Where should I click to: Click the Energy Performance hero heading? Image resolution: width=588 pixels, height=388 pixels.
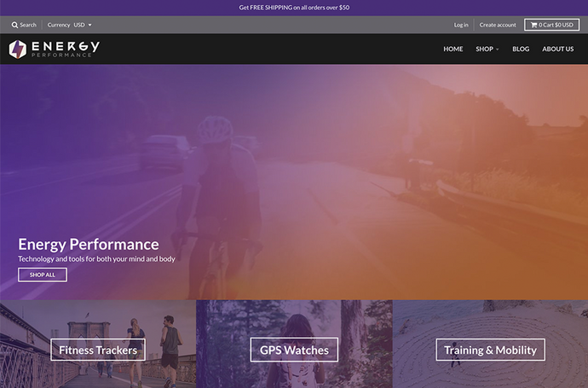click(x=89, y=244)
